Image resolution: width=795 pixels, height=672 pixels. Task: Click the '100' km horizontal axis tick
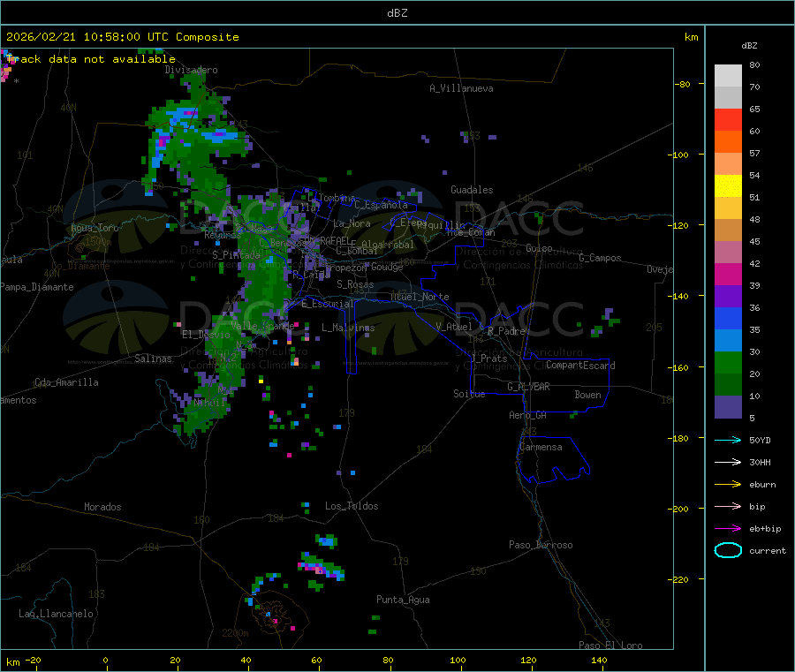458,660
